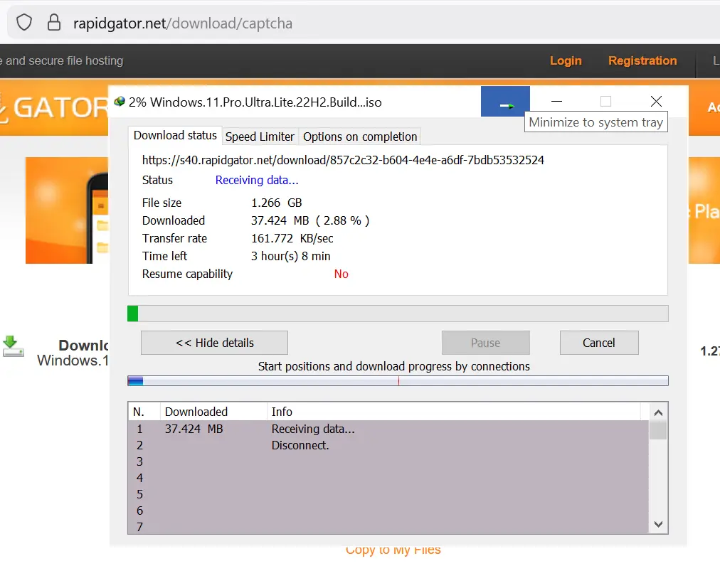Click the scroll down arrow of connections list
Screen dimensions: 720x588
click(x=658, y=524)
